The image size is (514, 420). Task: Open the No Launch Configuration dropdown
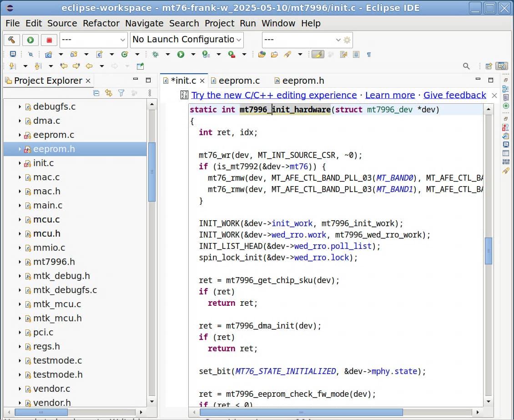187,40
